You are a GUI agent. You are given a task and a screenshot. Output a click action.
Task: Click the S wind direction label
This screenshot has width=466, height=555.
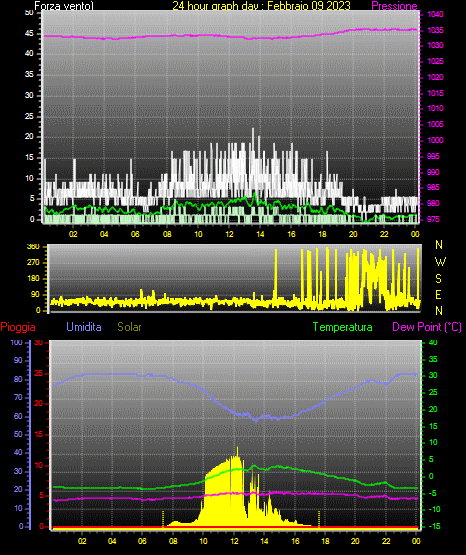pos(438,279)
